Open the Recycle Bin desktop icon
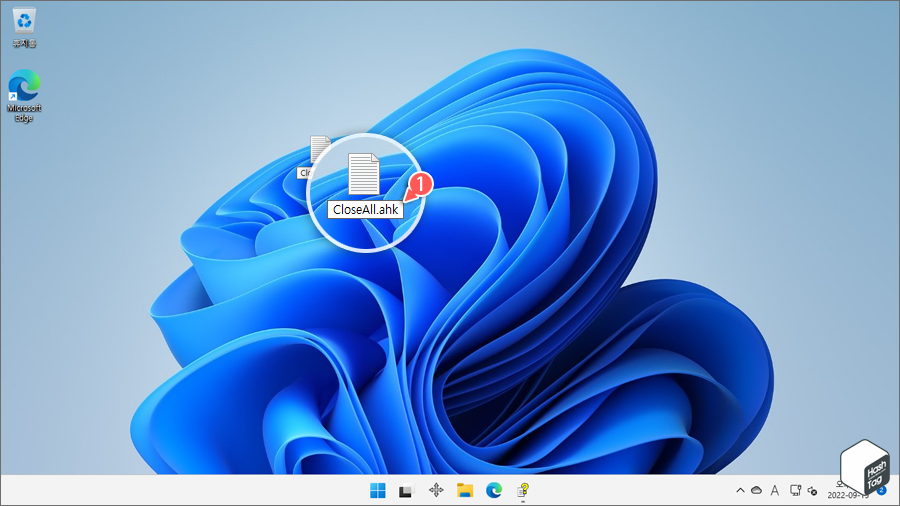The width and height of the screenshot is (900, 506). pos(24,28)
